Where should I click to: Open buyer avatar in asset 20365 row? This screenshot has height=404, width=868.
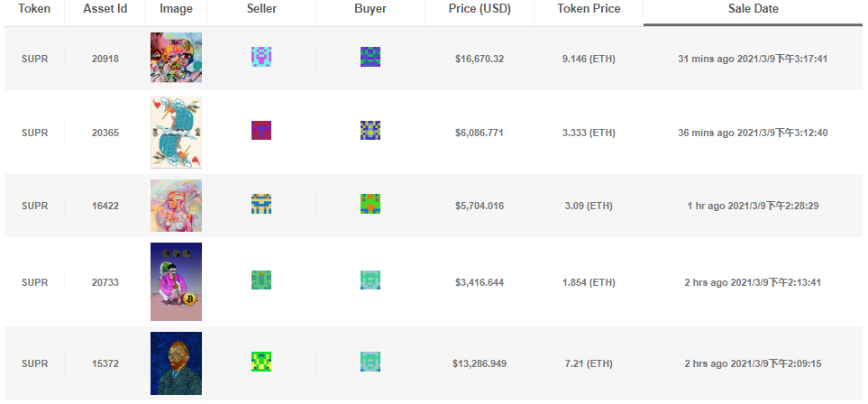pyautogui.click(x=370, y=131)
